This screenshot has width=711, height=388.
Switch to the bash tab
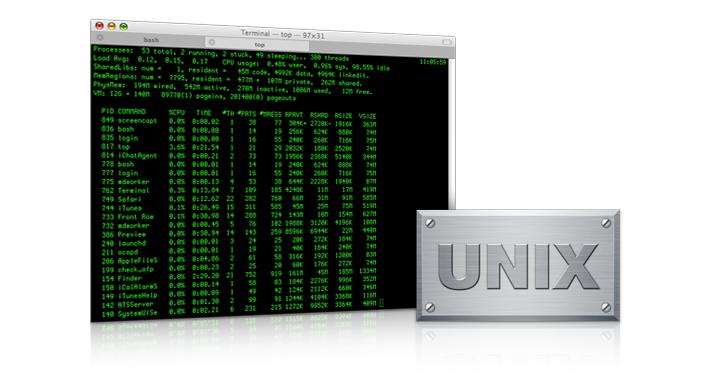150,39
